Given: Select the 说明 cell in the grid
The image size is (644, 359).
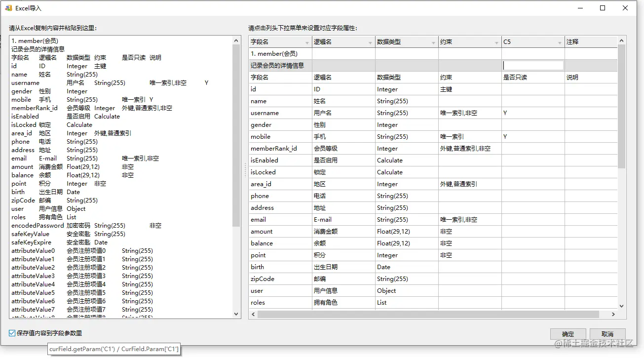Looking at the screenshot, I should click(x=591, y=77).
